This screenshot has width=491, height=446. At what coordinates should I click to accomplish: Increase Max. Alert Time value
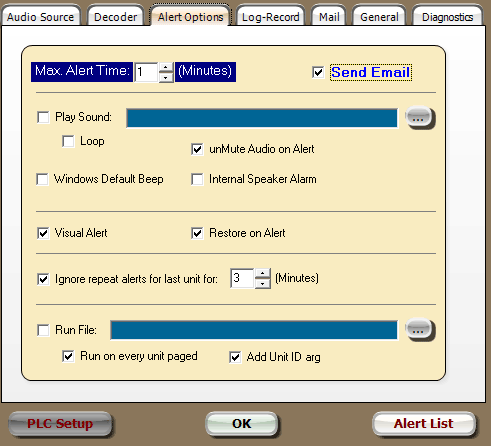click(166, 67)
